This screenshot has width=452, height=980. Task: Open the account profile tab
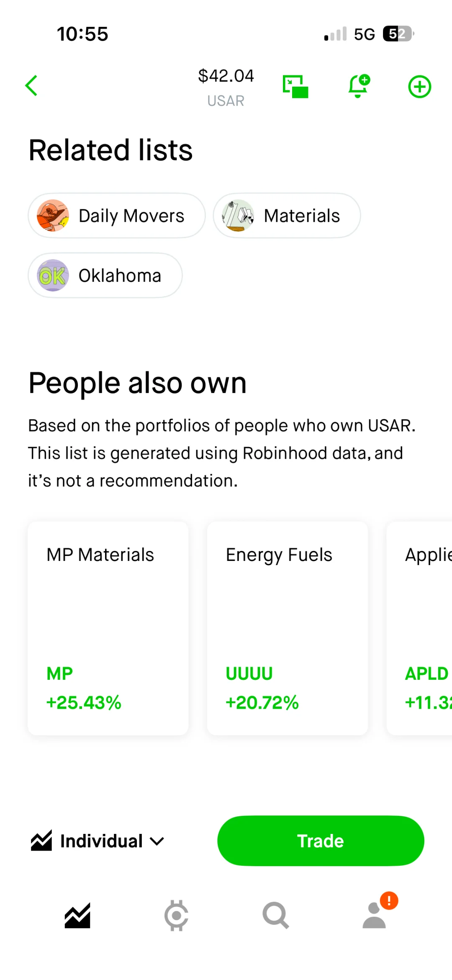click(x=375, y=916)
